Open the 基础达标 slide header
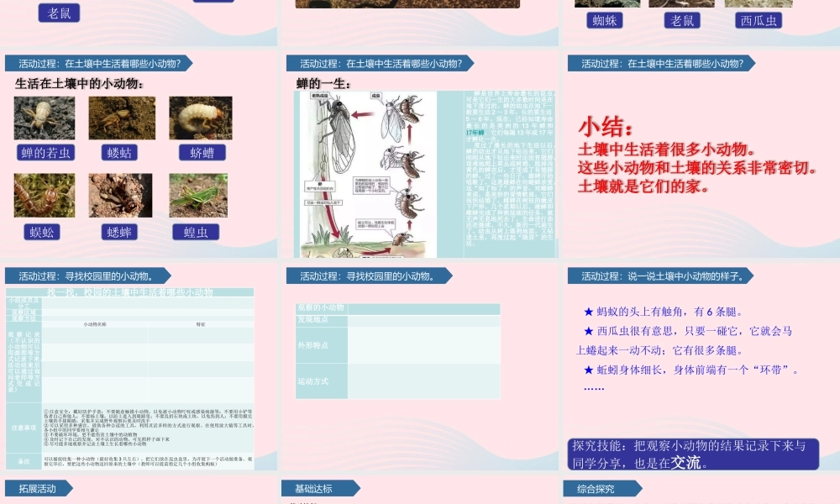Viewport: 840px width, 504px height. pyautogui.click(x=320, y=489)
